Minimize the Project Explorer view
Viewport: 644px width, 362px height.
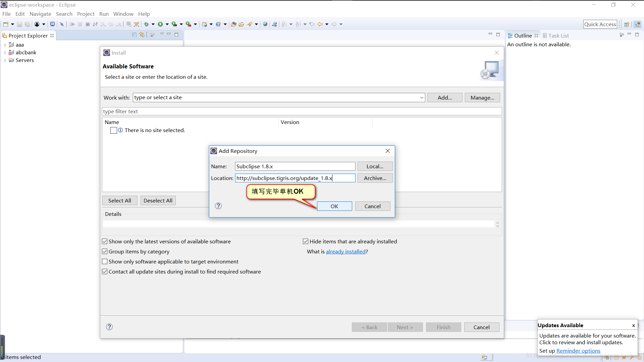(x=169, y=34)
